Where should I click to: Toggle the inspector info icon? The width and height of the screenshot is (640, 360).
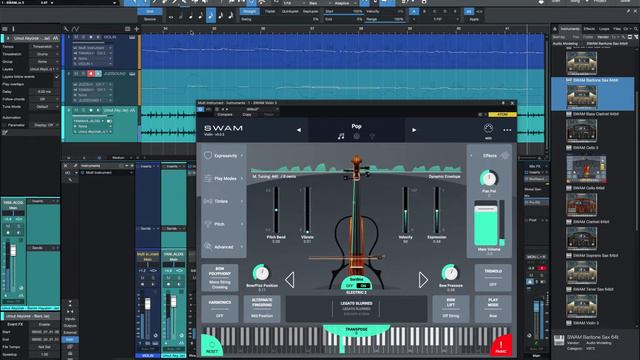coord(13,29)
